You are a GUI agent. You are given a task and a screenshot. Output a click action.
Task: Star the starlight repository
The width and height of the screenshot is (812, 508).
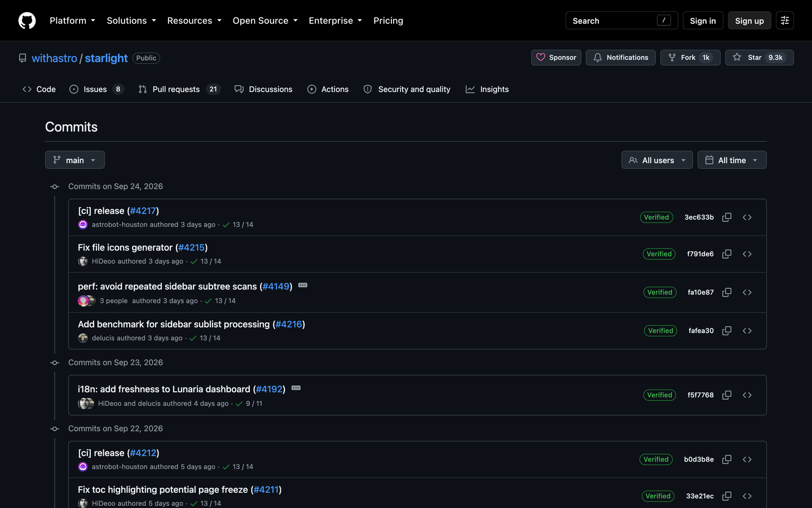point(760,58)
